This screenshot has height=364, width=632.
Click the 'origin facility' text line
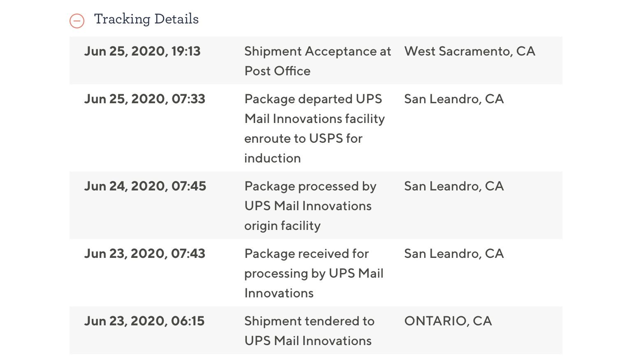282,226
